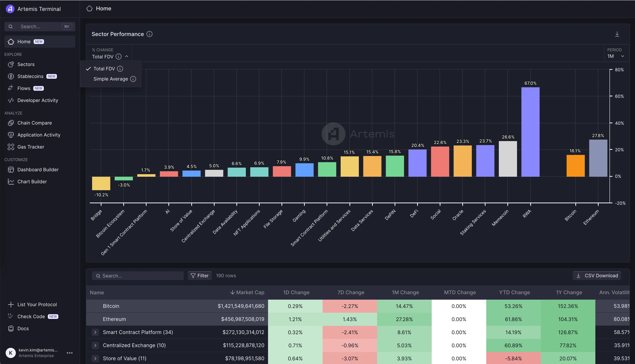The image size is (635, 364).
Task: Click the Market Cap sort arrow
Action: click(232, 293)
